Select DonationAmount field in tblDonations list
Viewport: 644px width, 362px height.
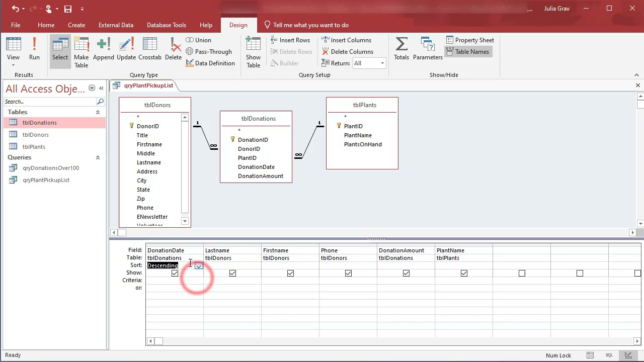point(261,176)
